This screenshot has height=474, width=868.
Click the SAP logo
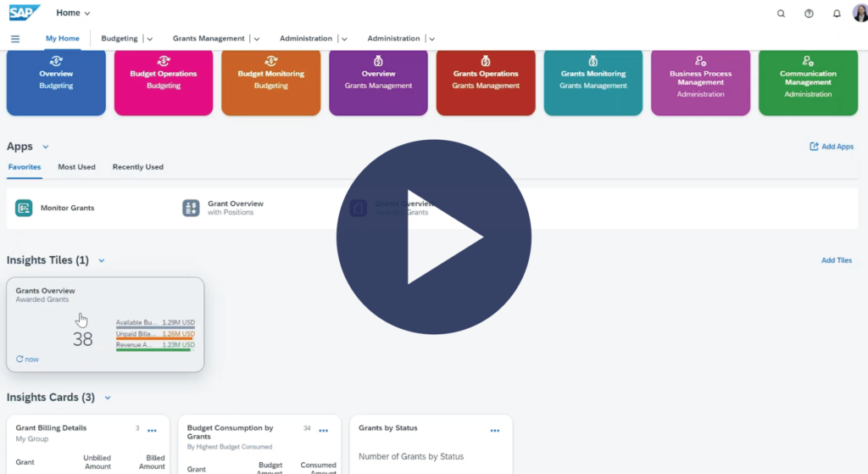(x=25, y=13)
